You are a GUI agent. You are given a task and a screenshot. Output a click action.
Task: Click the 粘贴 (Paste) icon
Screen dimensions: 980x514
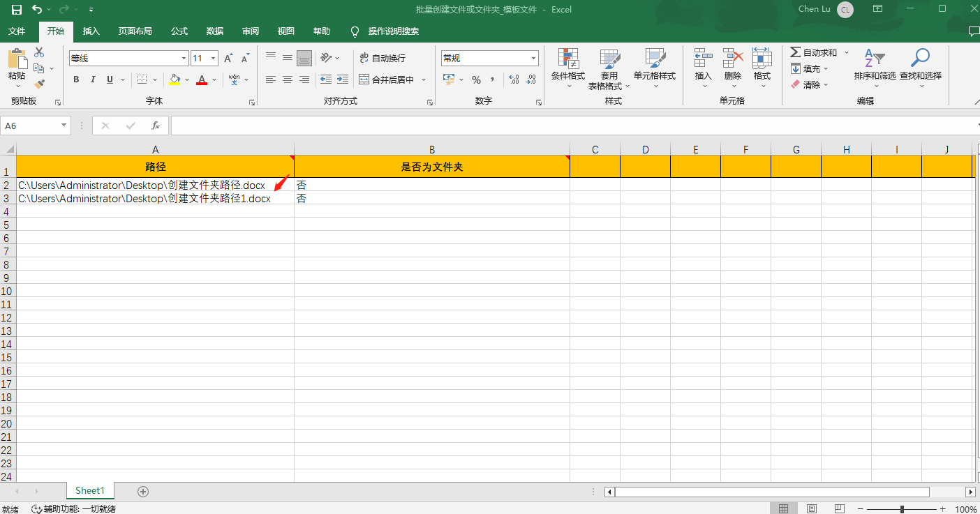[17, 66]
